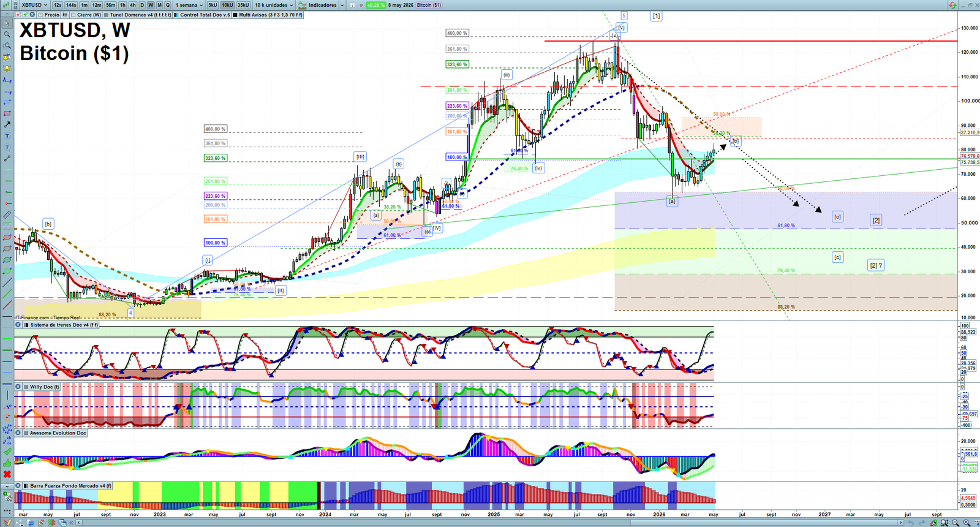Expand the arrow next to Indicadores
Screen dimensions: 980x527
(x=342, y=5)
